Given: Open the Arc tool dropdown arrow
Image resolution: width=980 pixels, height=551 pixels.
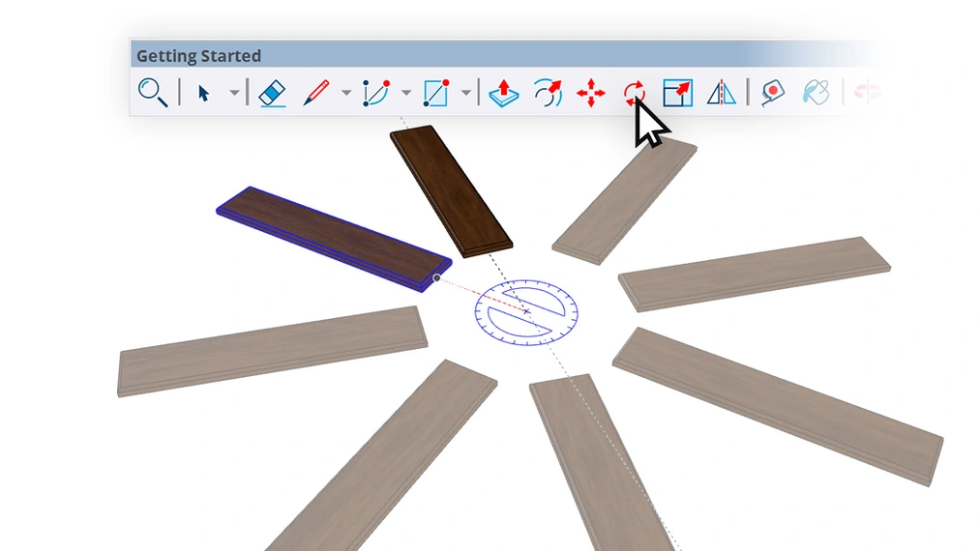Looking at the screenshot, I should 406,93.
